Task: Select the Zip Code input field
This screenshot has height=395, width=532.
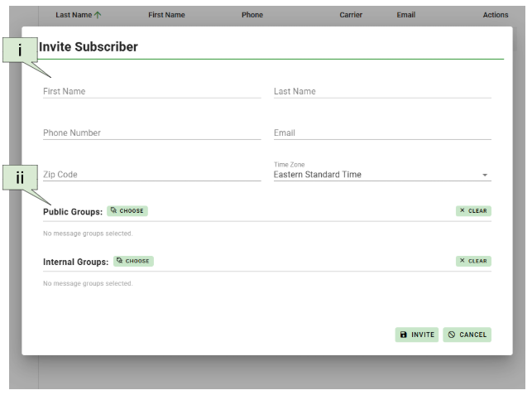Action: 151,175
